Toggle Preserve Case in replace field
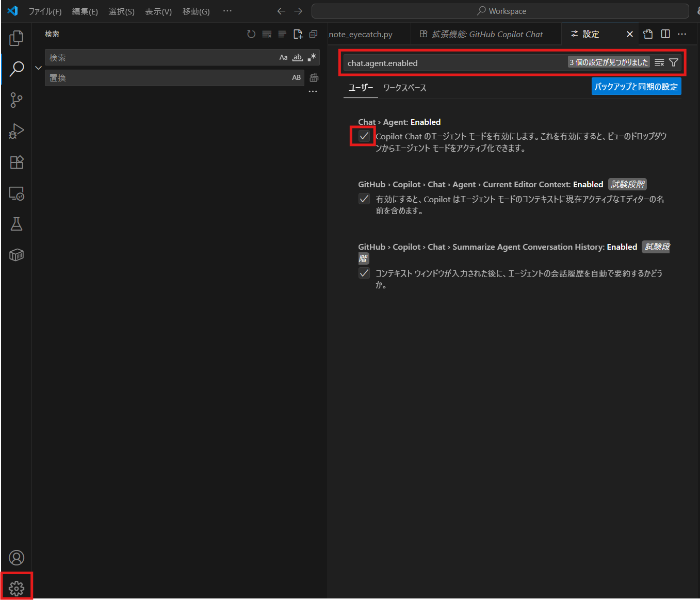The image size is (700, 600). click(x=296, y=77)
